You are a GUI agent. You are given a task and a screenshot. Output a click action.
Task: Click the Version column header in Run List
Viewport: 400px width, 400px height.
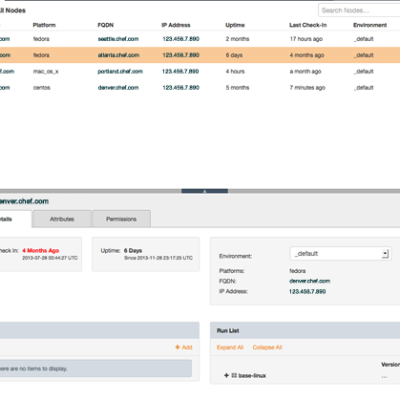pos(391,365)
